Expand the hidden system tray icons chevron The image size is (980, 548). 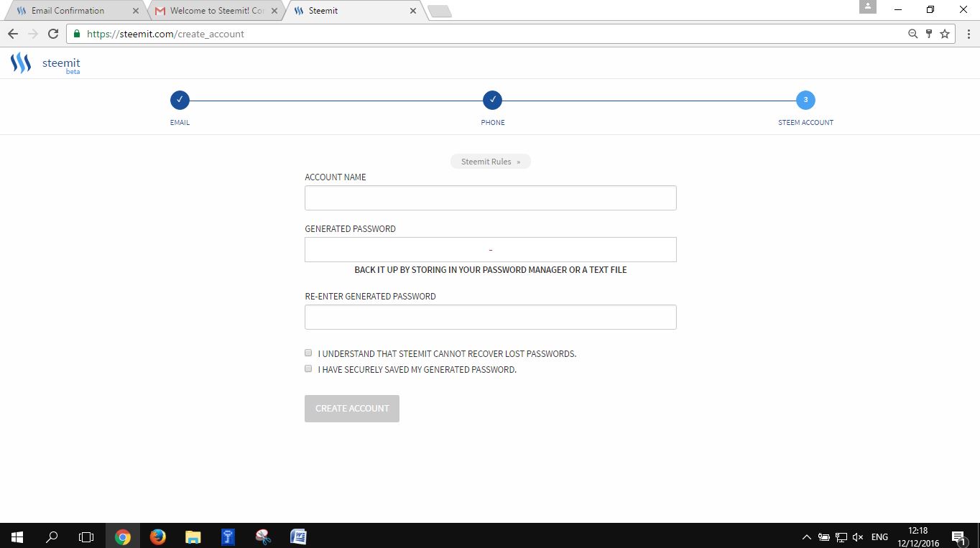(807, 537)
